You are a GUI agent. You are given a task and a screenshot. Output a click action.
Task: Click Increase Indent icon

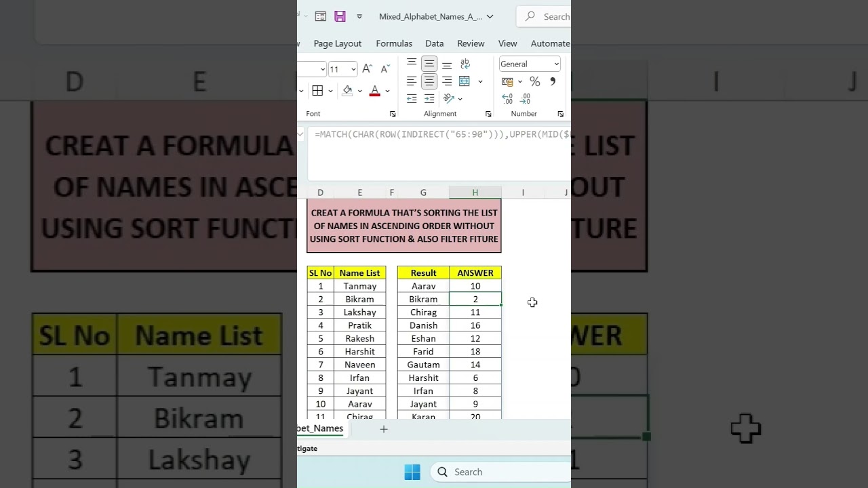429,99
